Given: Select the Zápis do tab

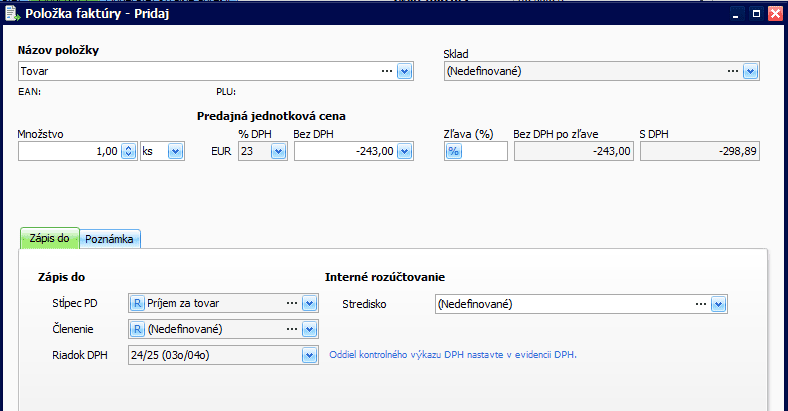Looking at the screenshot, I should point(49,239).
